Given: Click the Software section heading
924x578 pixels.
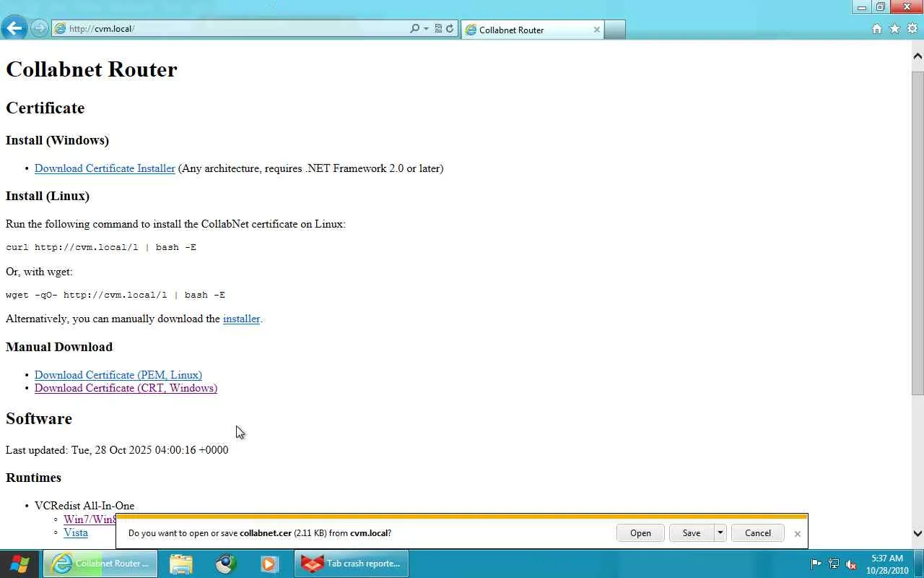Looking at the screenshot, I should click(39, 418).
